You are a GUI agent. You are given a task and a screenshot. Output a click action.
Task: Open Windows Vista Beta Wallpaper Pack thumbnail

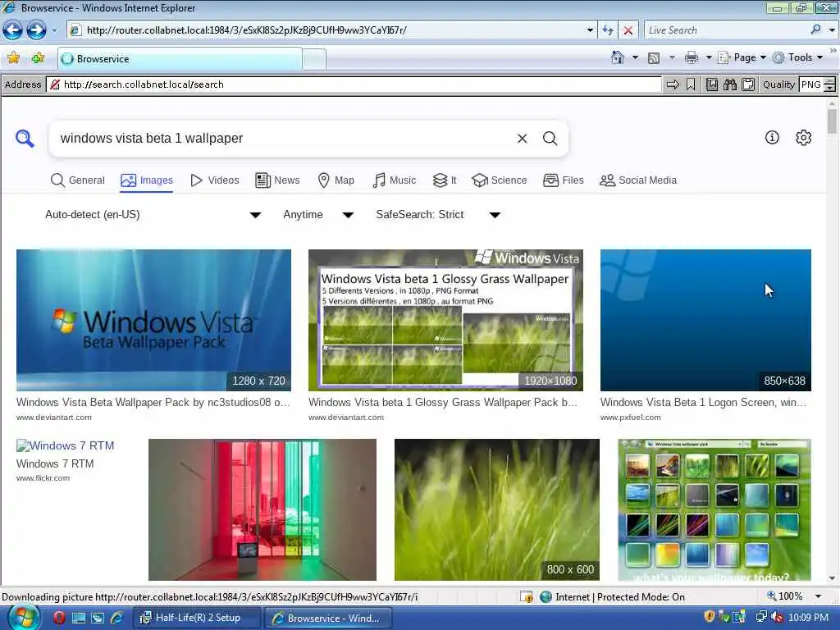tap(153, 321)
